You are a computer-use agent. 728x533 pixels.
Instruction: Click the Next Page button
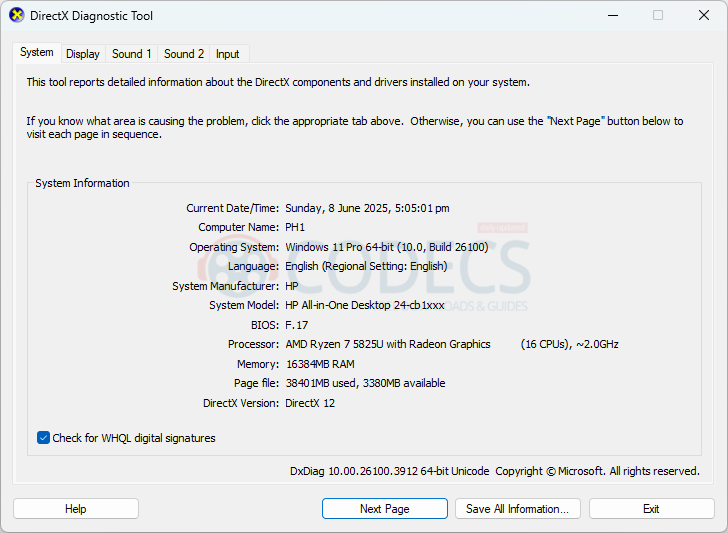[384, 509]
